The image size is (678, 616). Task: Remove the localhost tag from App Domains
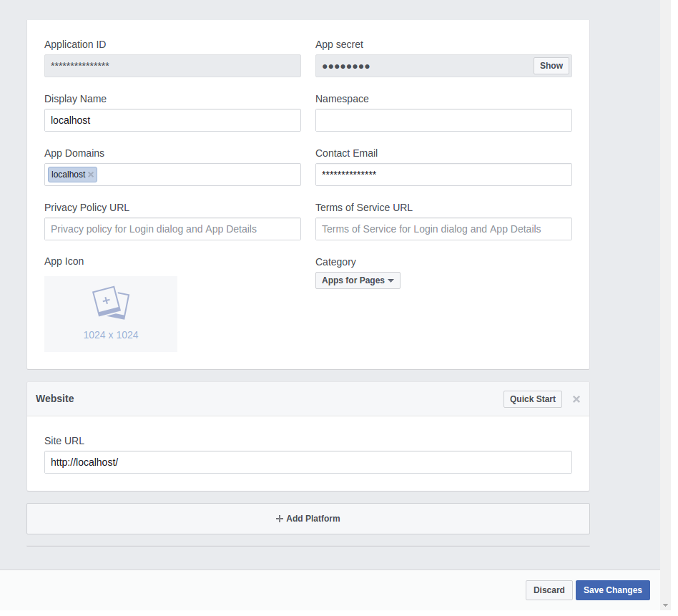91,175
